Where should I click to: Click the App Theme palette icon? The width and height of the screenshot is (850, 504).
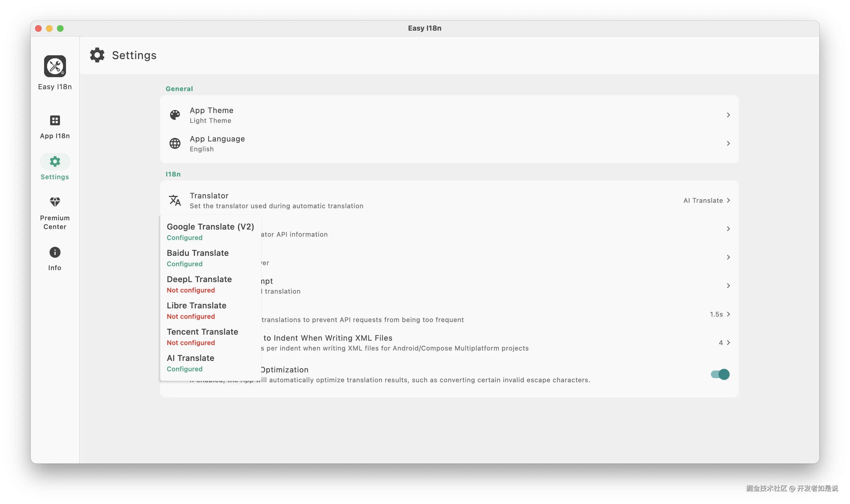click(x=175, y=115)
